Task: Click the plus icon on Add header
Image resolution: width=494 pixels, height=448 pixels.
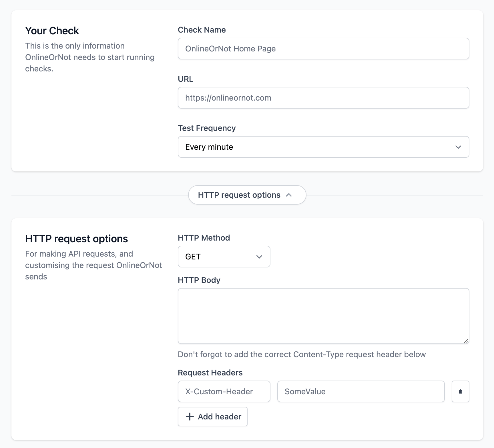Action: pyautogui.click(x=190, y=417)
